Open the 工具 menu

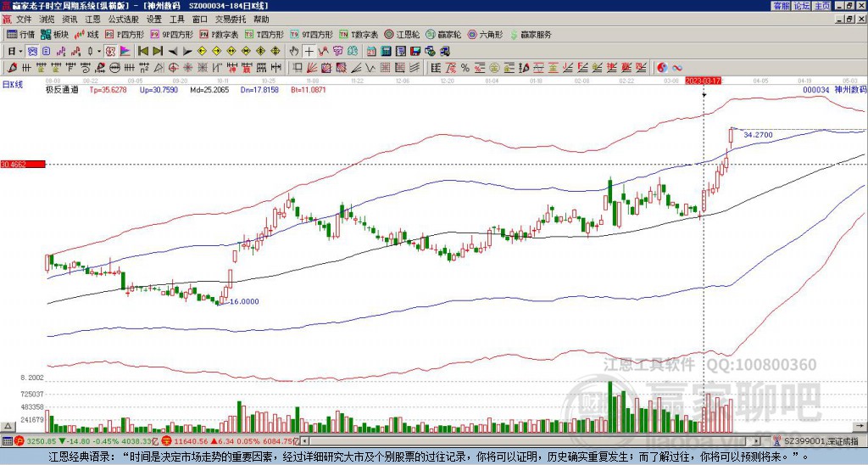176,20
